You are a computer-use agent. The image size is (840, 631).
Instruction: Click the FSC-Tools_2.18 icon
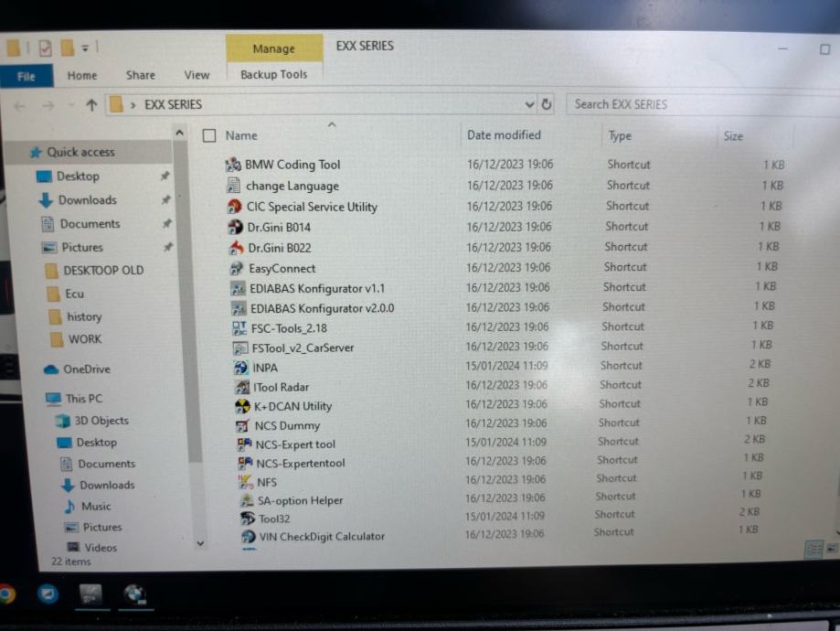coord(239,328)
